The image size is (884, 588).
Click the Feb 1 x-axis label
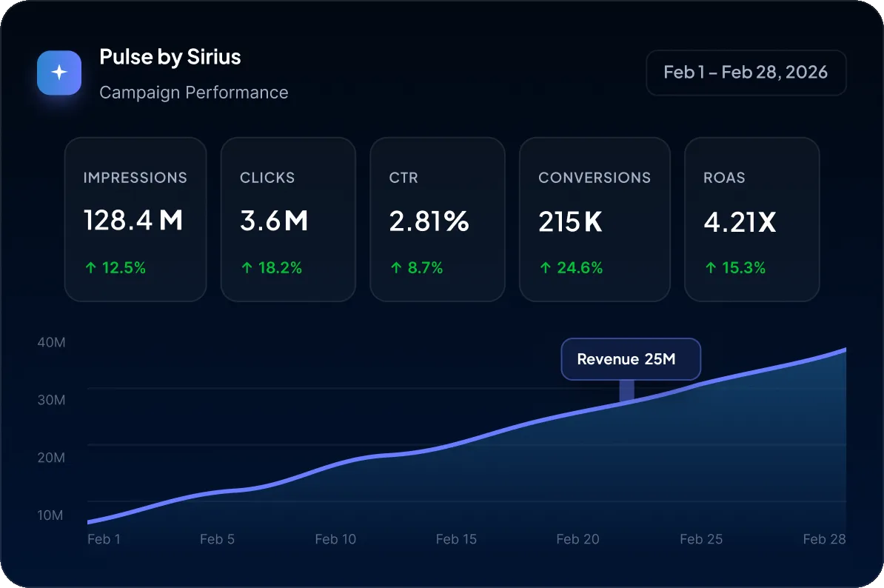pyautogui.click(x=104, y=540)
